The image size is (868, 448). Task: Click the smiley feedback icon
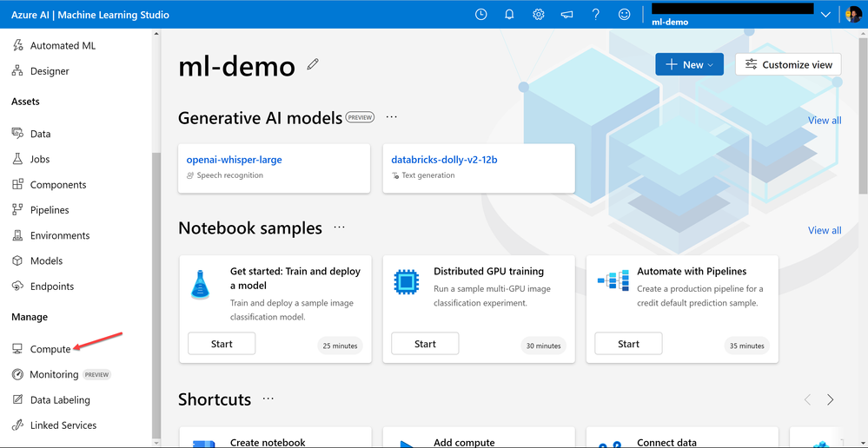coord(625,15)
